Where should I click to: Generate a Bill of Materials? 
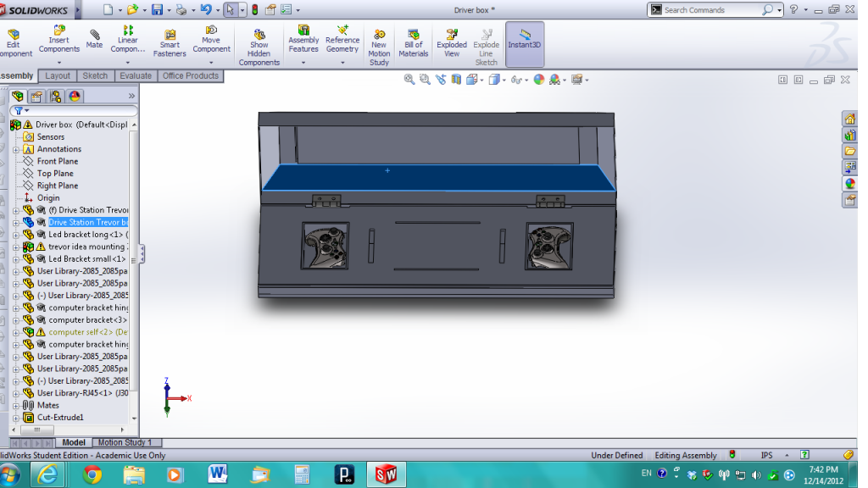click(413, 43)
